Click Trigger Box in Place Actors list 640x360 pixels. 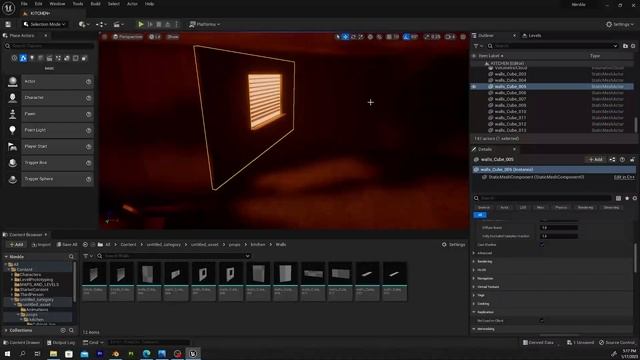[x=57, y=162]
